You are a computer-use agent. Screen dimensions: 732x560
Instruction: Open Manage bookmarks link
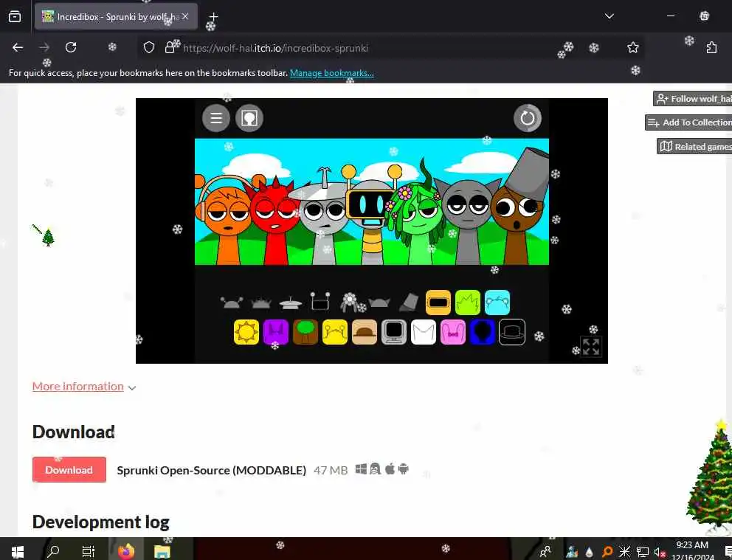tap(331, 73)
